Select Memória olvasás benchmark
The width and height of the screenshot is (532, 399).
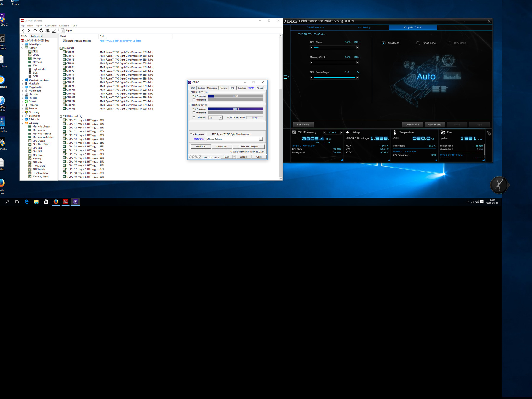pyautogui.click(x=41, y=126)
